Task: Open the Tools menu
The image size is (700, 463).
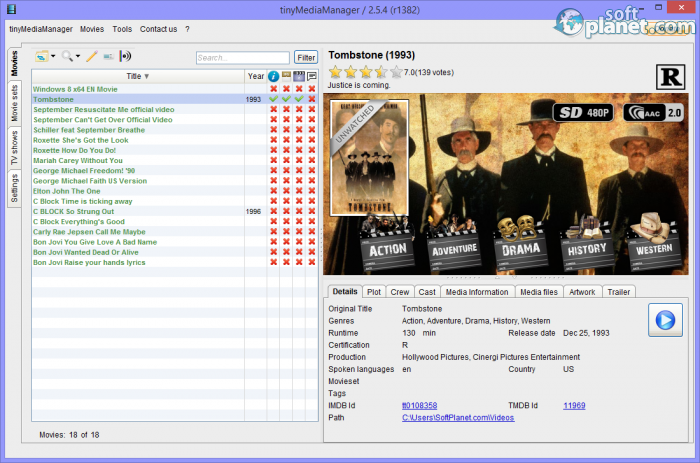Action: tap(122, 29)
